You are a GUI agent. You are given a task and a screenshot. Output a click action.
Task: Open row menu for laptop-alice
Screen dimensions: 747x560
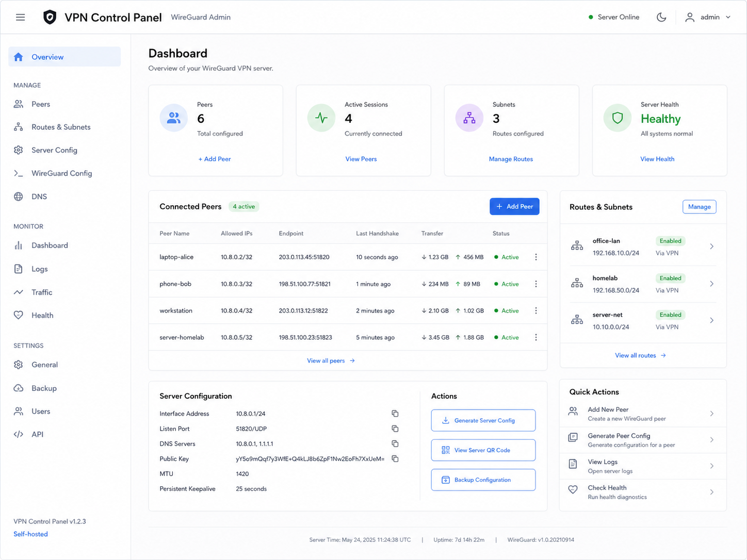536,257
